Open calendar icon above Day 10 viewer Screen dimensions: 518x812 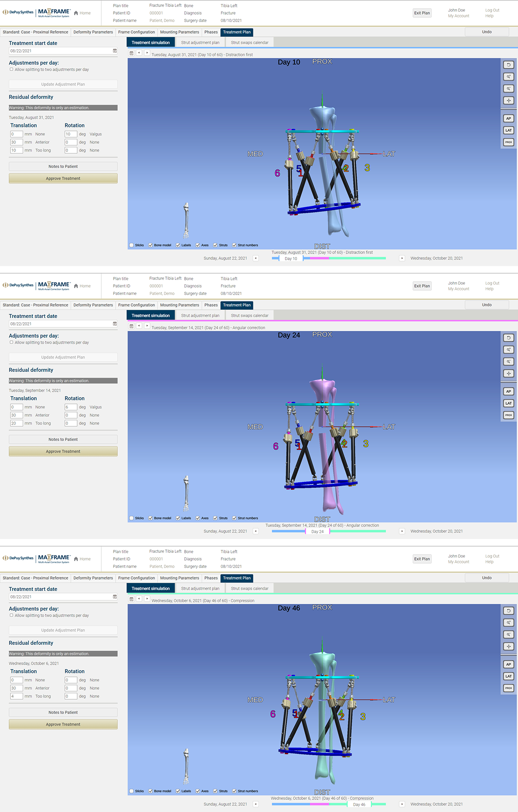(132, 53)
